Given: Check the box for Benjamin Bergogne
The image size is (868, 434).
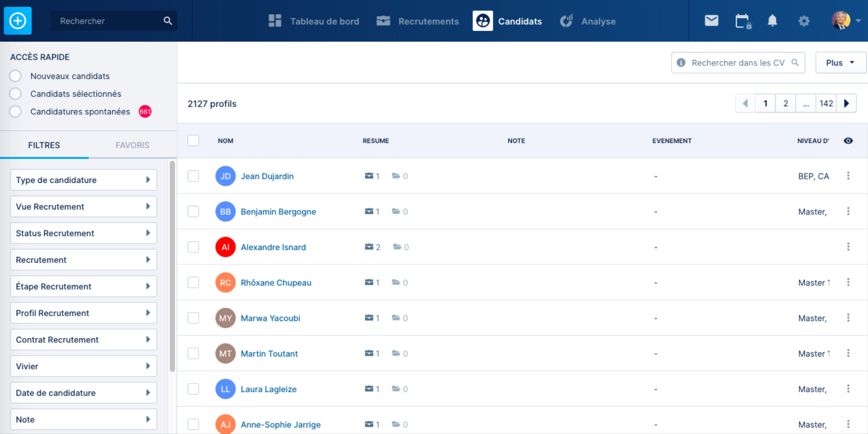Looking at the screenshot, I should pyautogui.click(x=193, y=212).
